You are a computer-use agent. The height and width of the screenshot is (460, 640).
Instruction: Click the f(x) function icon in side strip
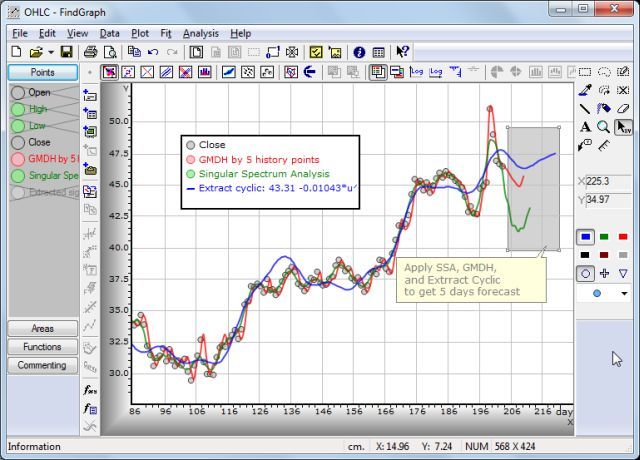pyautogui.click(x=90, y=390)
